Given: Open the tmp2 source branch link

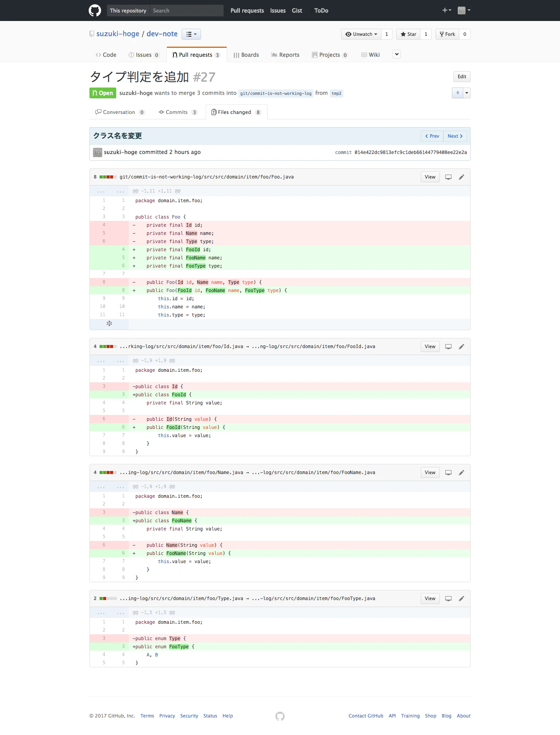Looking at the screenshot, I should coord(336,93).
